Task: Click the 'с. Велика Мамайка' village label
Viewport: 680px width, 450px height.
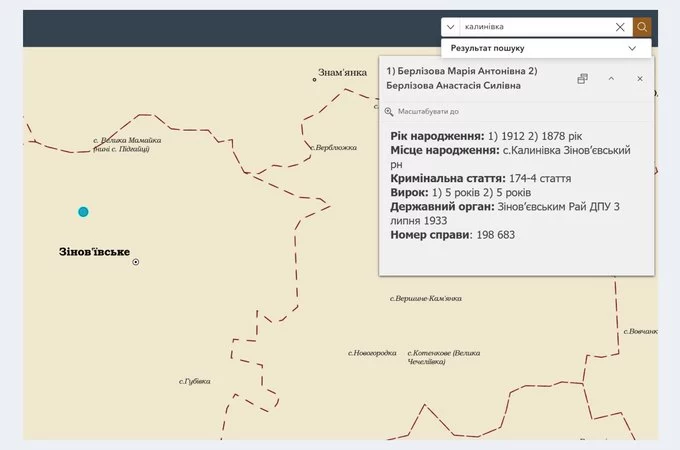Action: (x=127, y=141)
